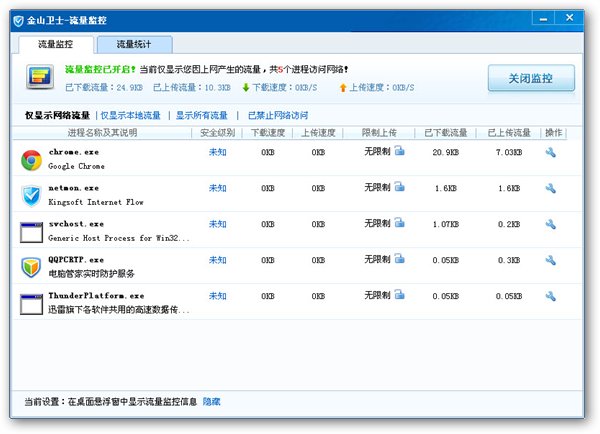Minimize the 金山卫士 window
The width and height of the screenshot is (600, 434).
click(543, 18)
